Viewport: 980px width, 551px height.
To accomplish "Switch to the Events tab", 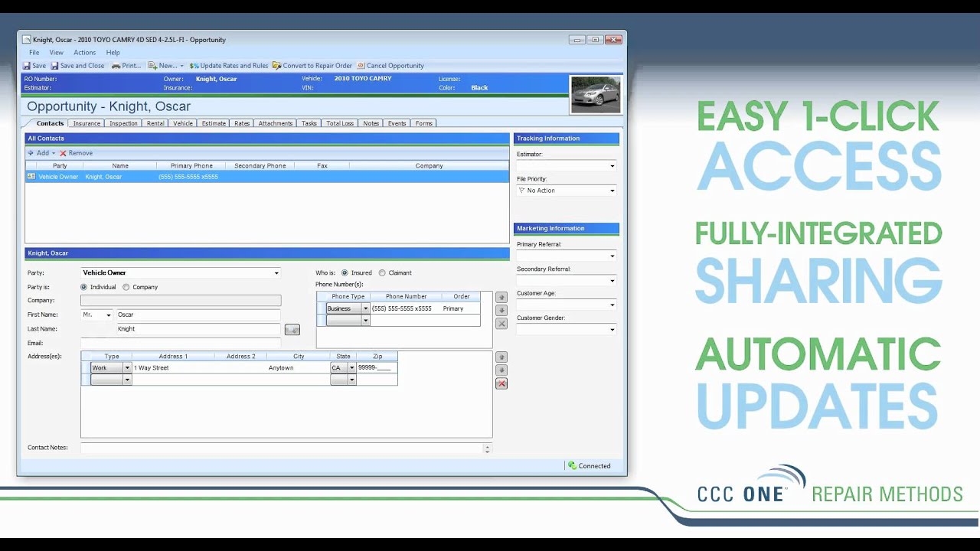I will point(397,123).
